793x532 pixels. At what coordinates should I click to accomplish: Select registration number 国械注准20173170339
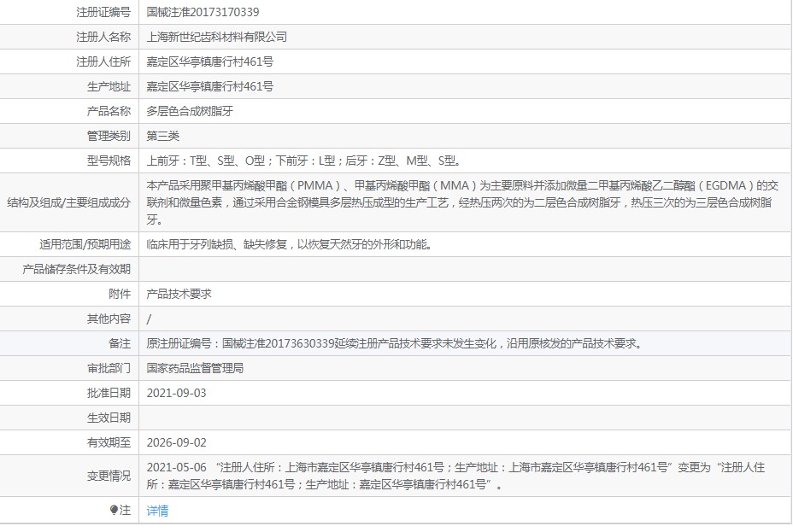203,12
